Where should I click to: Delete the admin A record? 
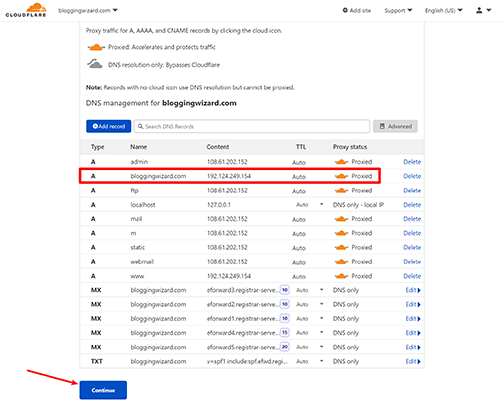click(x=412, y=162)
